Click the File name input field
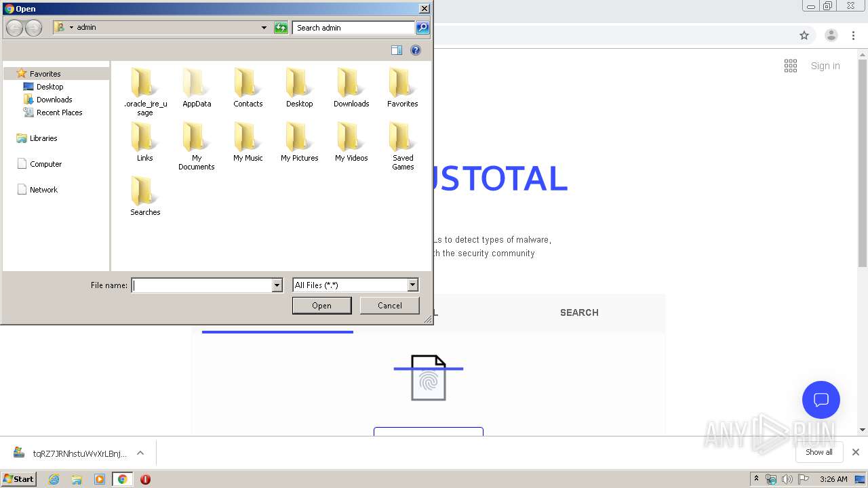The image size is (868, 488). coord(202,285)
